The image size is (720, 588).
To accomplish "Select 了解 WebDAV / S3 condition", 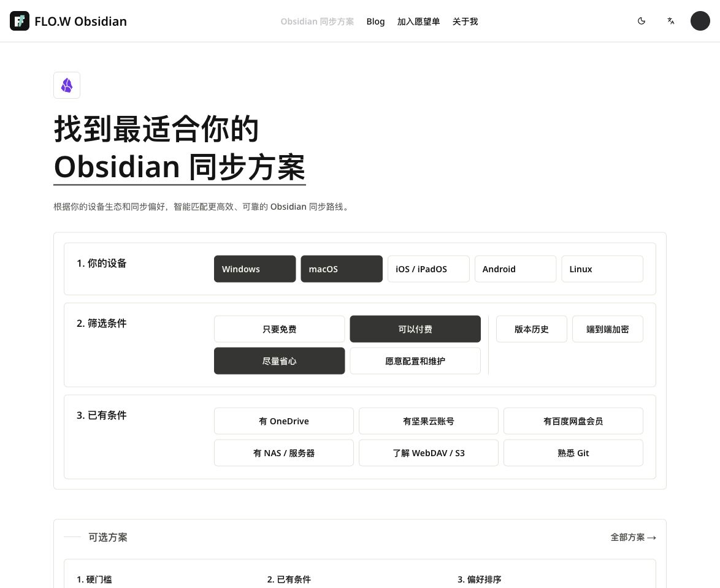I will pos(429,453).
